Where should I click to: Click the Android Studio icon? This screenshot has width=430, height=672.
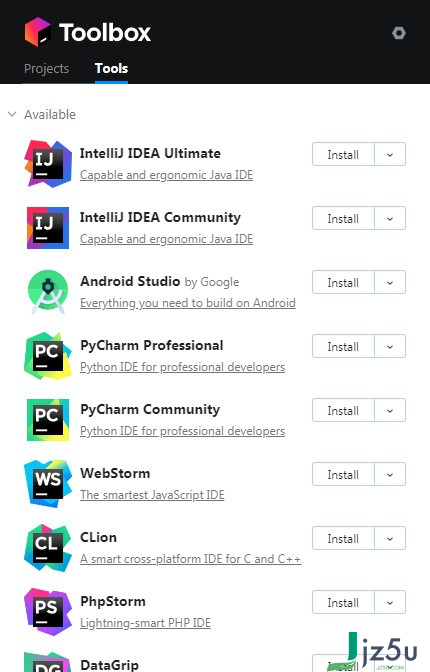(x=48, y=291)
